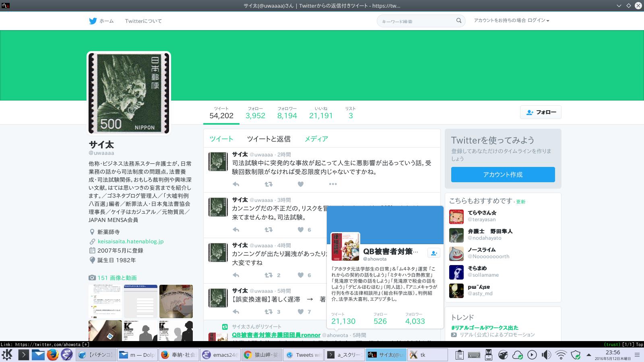Open suggested user てらやさん☆
644x362 pixels.
482,213
